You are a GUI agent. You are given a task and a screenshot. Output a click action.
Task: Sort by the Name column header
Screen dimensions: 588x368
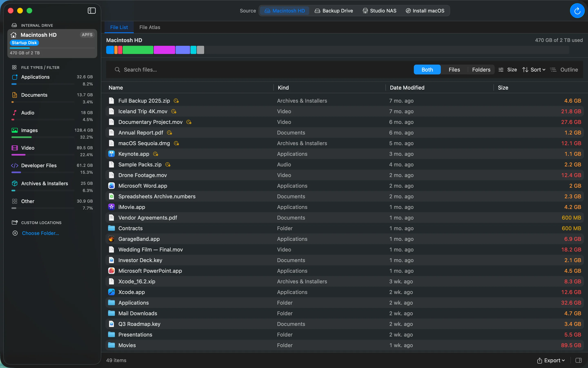click(116, 88)
